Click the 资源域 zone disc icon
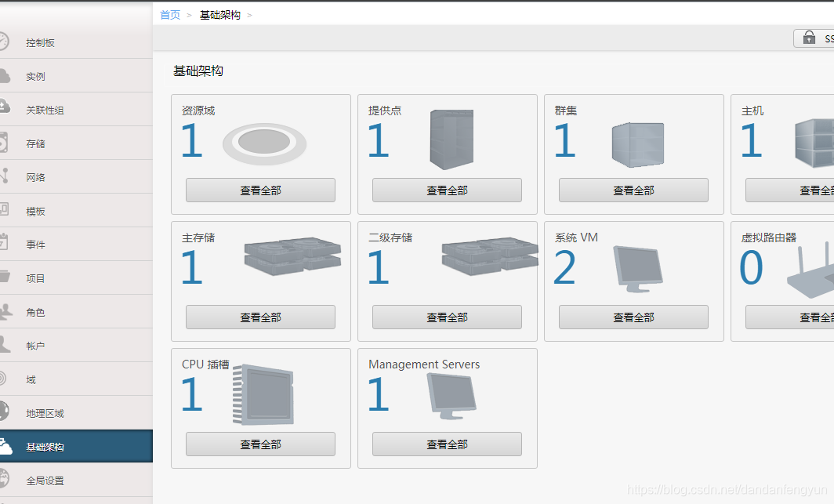Viewport: 834px width, 504px height. coord(264,143)
